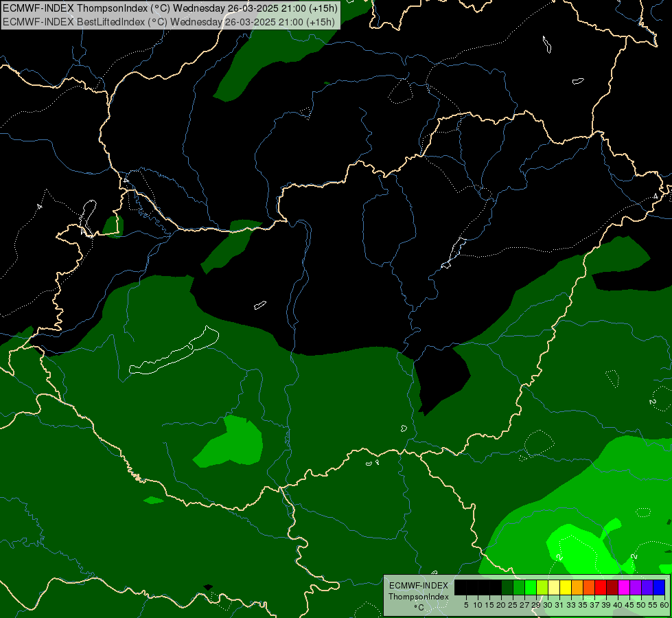
Task: Select the blue 55–60 legend swatch
Action: click(659, 587)
